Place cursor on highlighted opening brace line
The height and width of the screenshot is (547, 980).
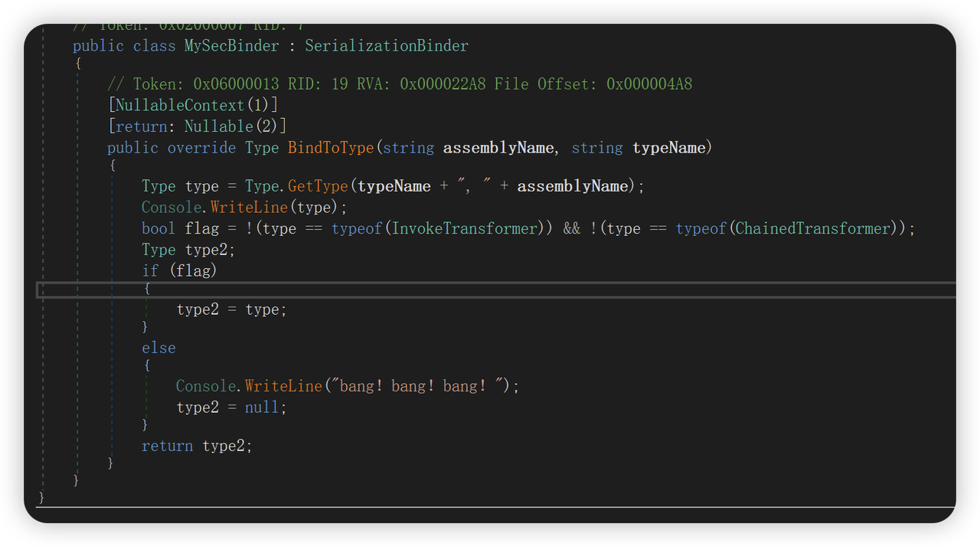[148, 290]
